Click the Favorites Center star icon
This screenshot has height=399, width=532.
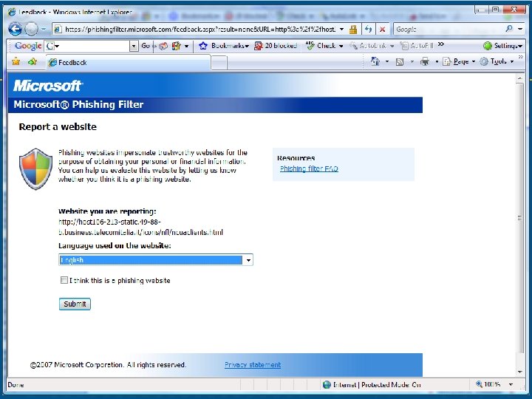(x=16, y=62)
